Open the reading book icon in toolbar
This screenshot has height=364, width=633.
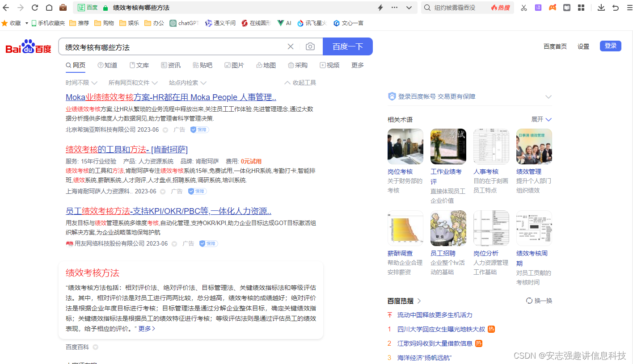pos(567,8)
